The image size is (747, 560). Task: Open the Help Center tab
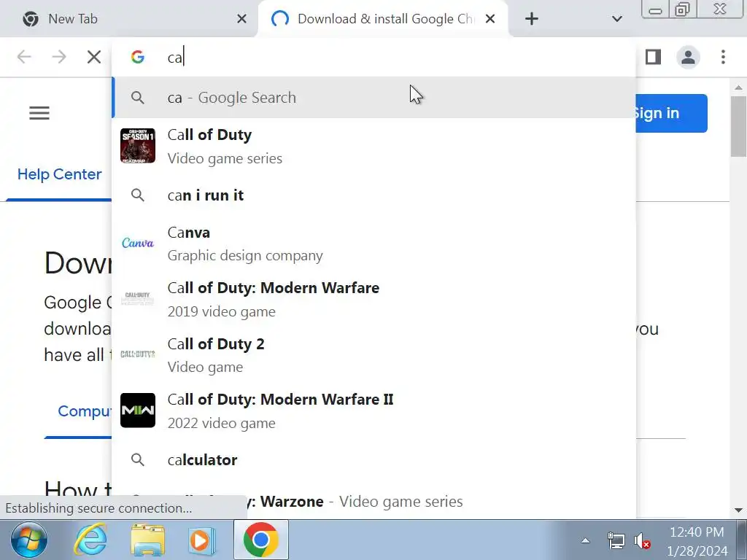[x=59, y=174]
